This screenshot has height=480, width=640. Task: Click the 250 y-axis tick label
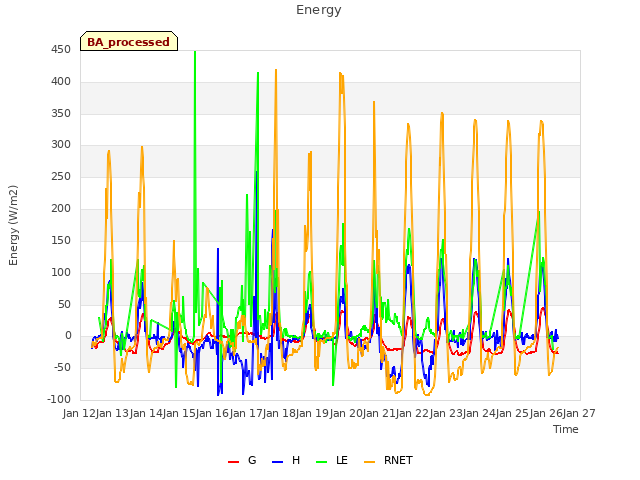61,176
